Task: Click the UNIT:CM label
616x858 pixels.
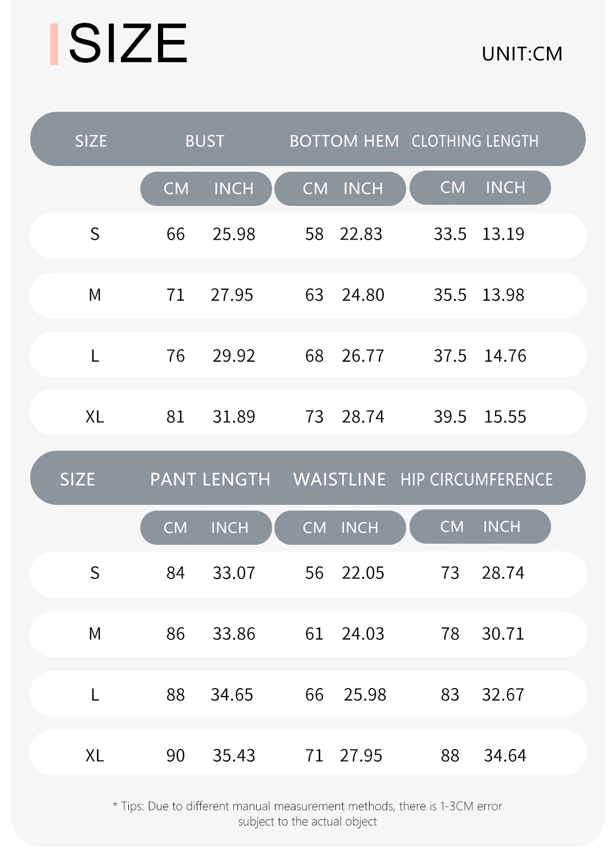Action: pos(522,54)
